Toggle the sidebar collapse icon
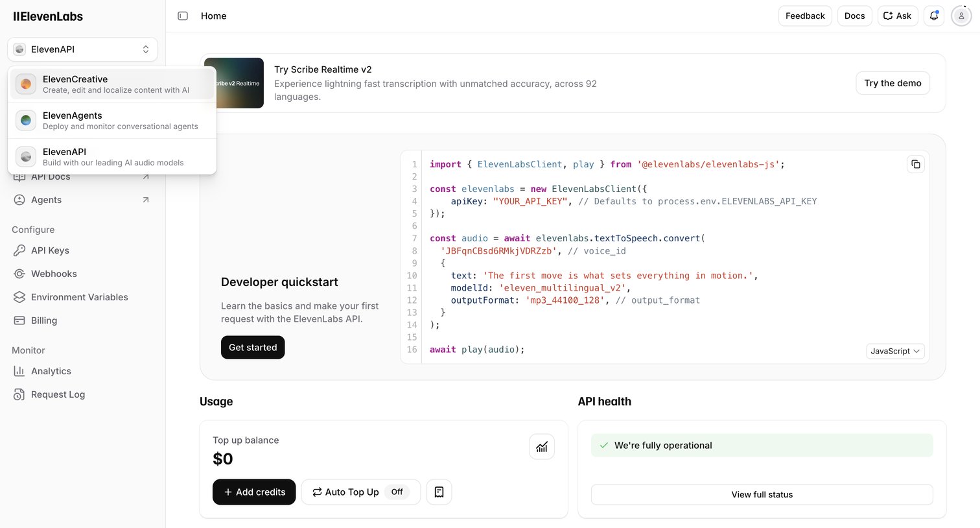 click(x=183, y=16)
